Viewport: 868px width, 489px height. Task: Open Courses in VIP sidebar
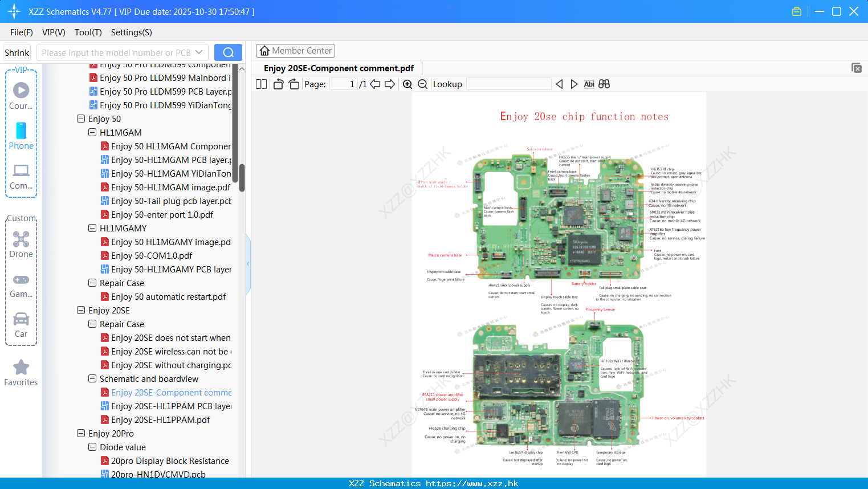[x=21, y=96]
